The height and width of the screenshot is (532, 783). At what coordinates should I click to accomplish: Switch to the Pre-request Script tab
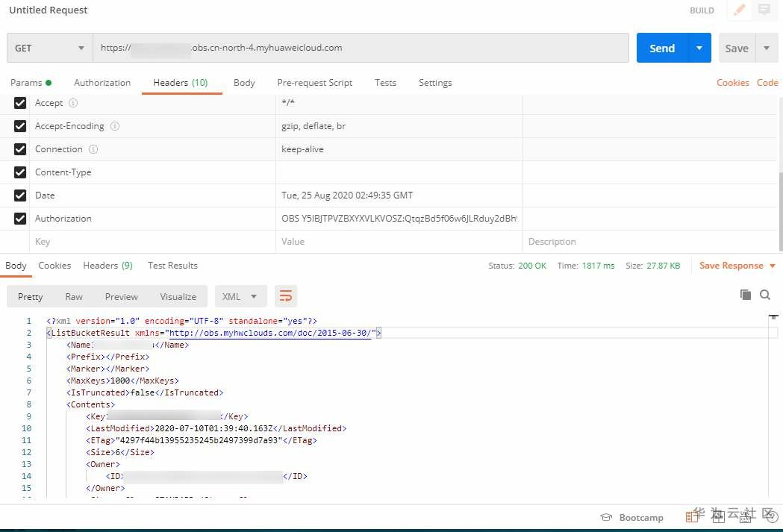click(x=314, y=83)
